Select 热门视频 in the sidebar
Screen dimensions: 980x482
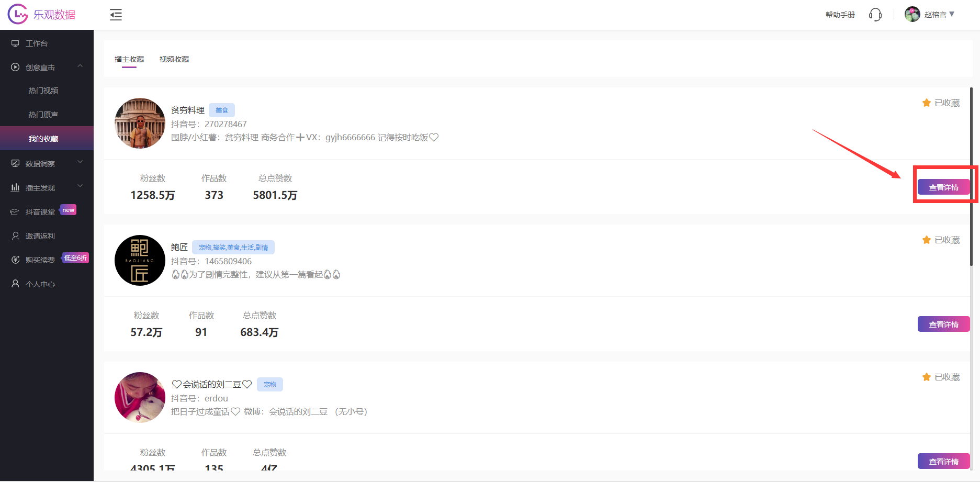pos(43,91)
